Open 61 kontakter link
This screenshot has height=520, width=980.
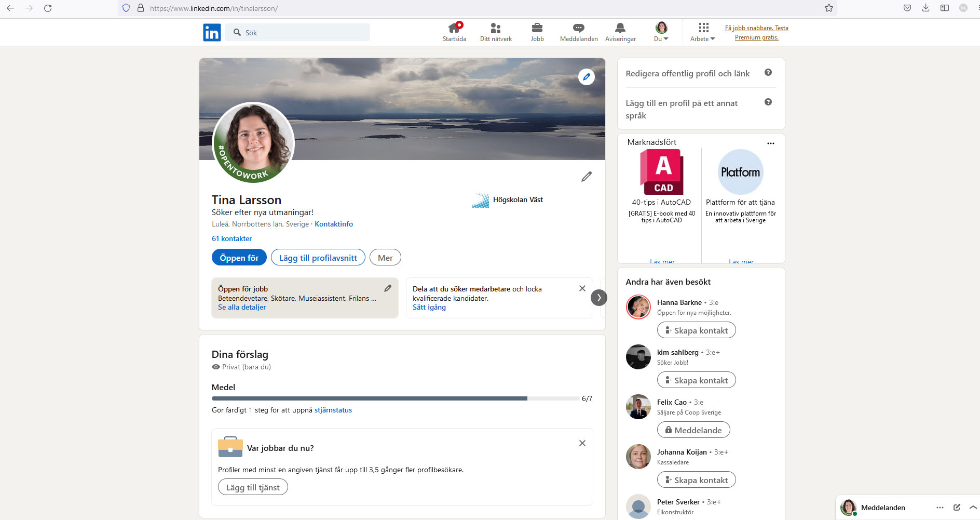(232, 238)
